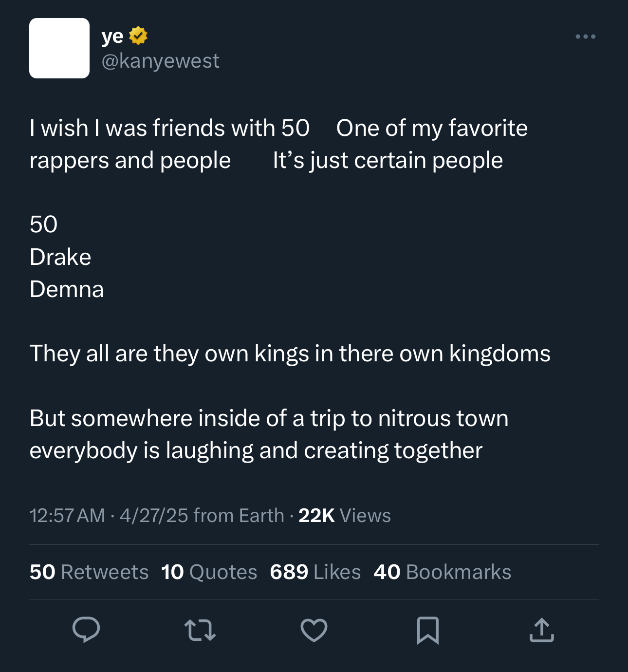Open the "ye" display name profile
Viewport: 628px width, 672px height.
point(112,36)
